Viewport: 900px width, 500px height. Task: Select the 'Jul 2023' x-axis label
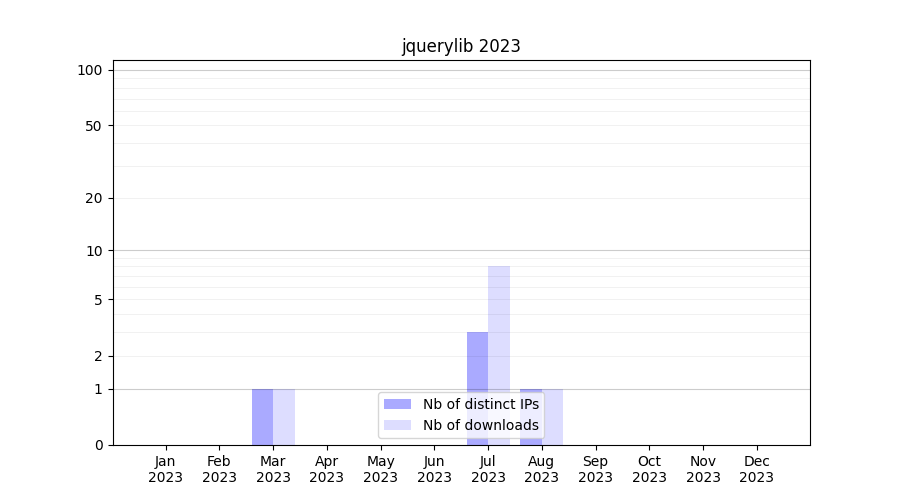point(488,469)
